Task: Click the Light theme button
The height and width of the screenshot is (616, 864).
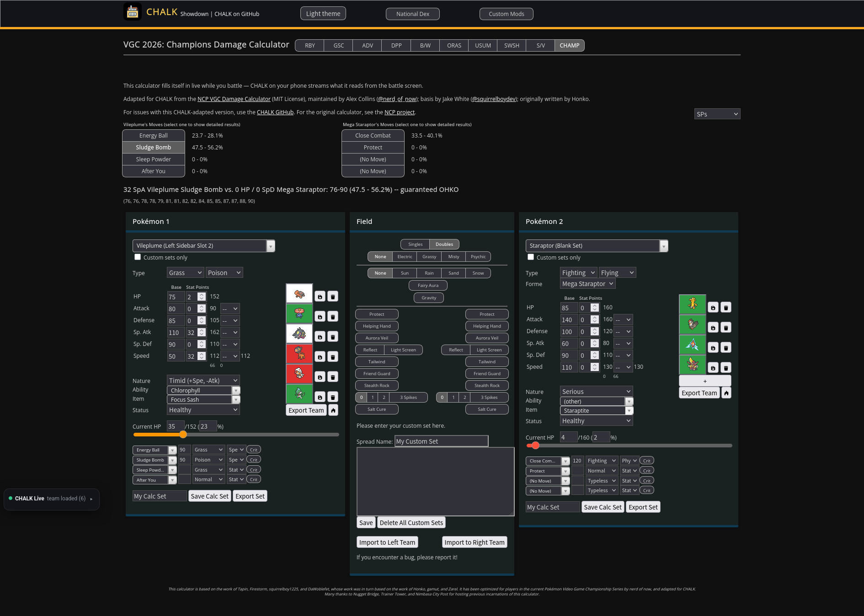Action: click(x=323, y=14)
